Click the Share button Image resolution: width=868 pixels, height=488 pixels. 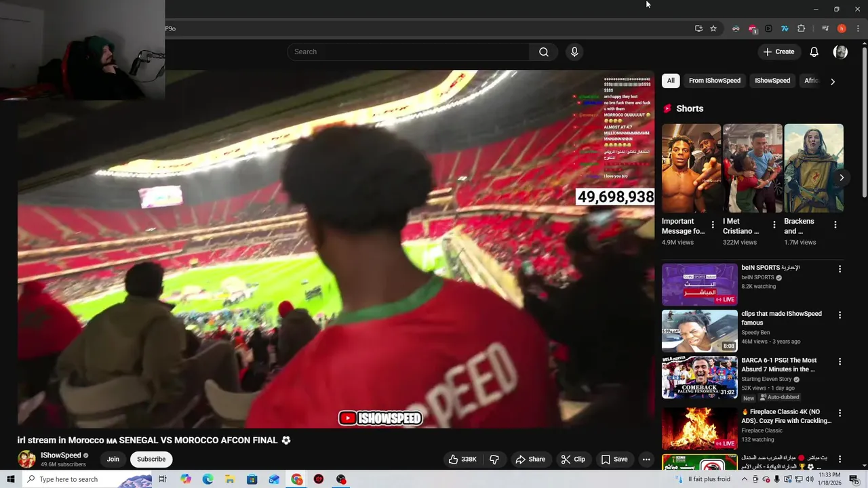coord(530,460)
